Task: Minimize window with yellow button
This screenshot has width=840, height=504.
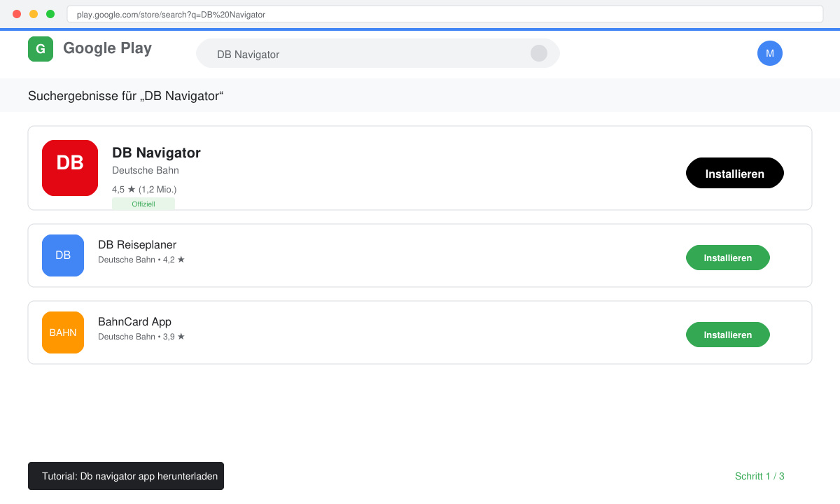Action: click(x=34, y=14)
